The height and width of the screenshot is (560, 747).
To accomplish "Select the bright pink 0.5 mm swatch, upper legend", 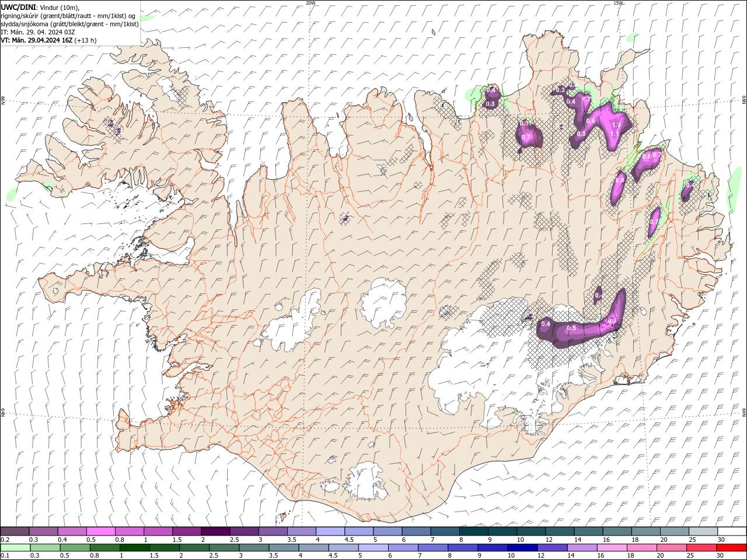I will (x=100, y=531).
